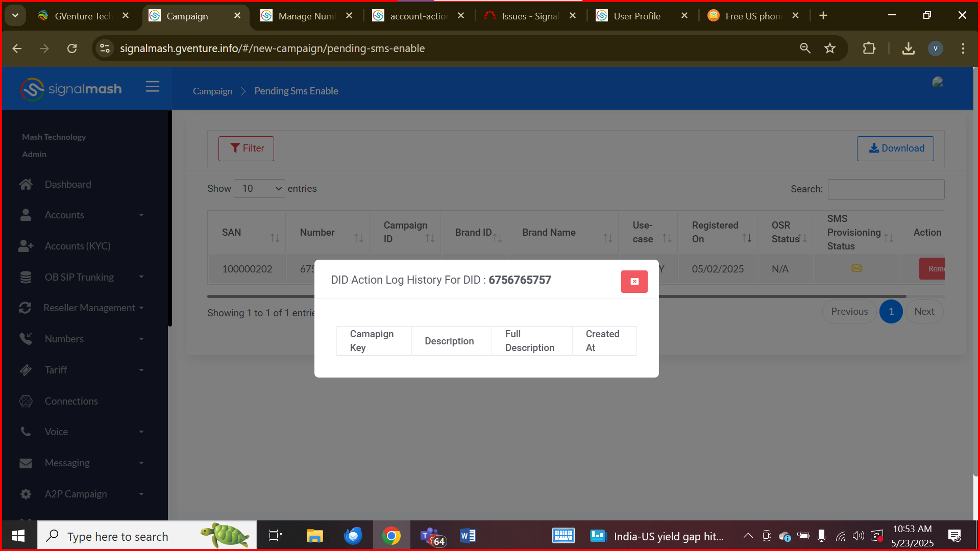
Task: Click the Connections sidebar icon
Action: point(26,401)
